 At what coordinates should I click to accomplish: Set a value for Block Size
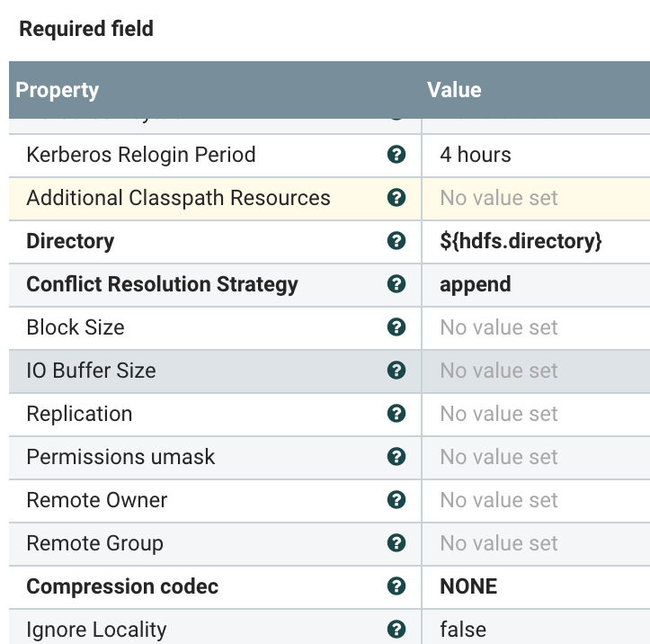(x=499, y=327)
